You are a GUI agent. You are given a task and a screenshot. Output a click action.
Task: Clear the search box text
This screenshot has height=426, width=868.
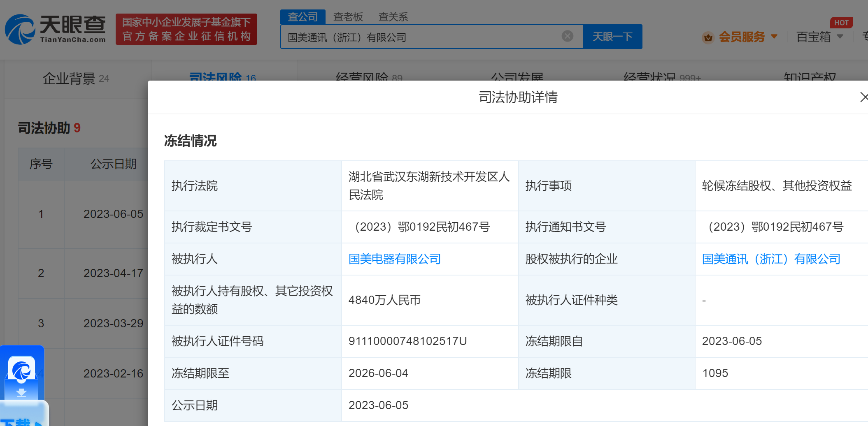click(x=567, y=36)
